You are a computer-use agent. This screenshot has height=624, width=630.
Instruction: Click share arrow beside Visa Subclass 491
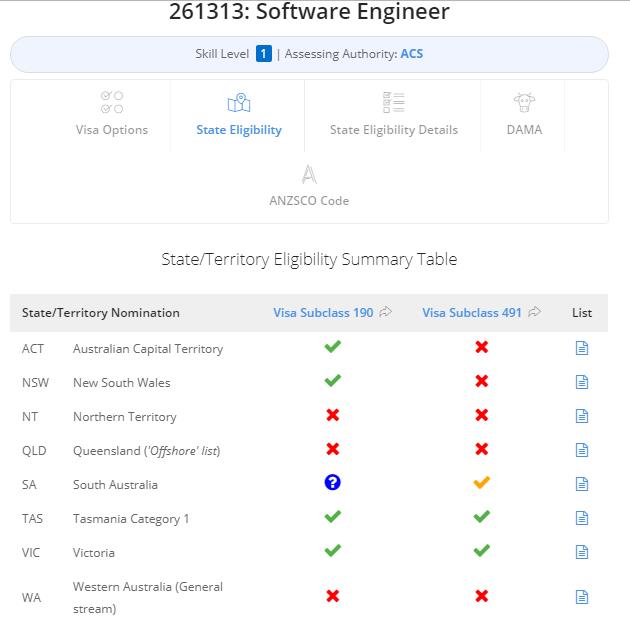(534, 312)
